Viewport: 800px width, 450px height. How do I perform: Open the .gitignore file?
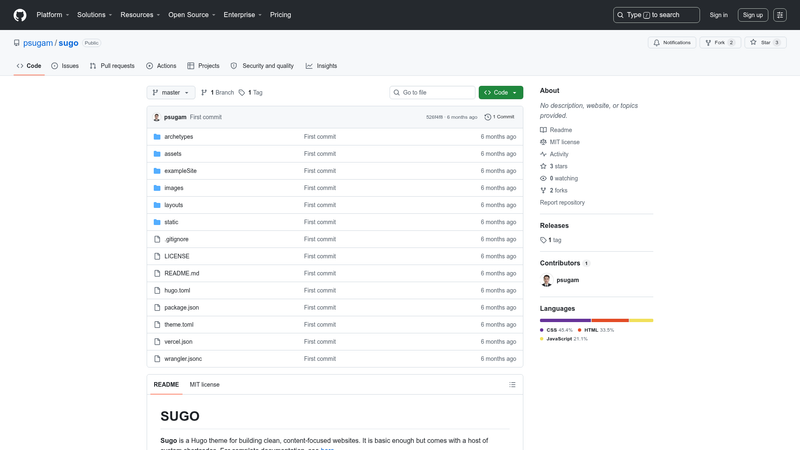(176, 239)
